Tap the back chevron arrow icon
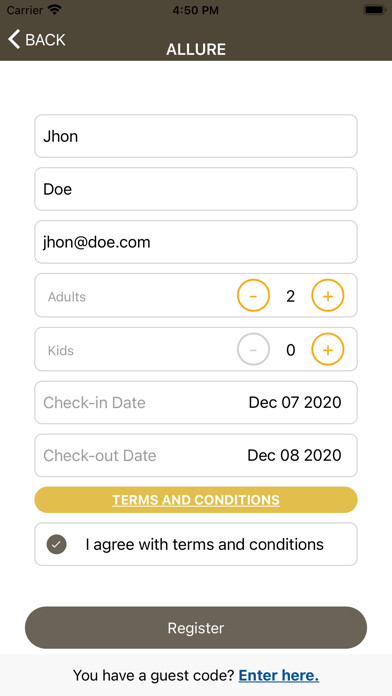The image size is (392, 696). pyautogui.click(x=14, y=39)
